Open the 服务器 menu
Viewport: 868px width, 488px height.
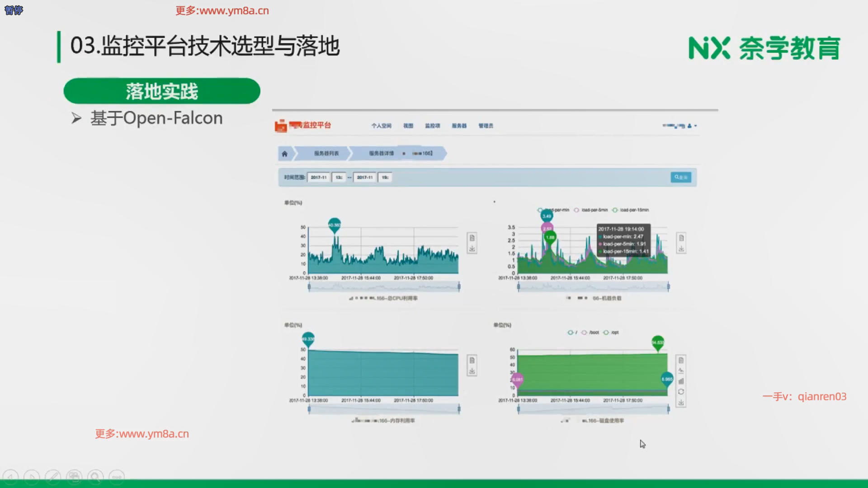459,126
